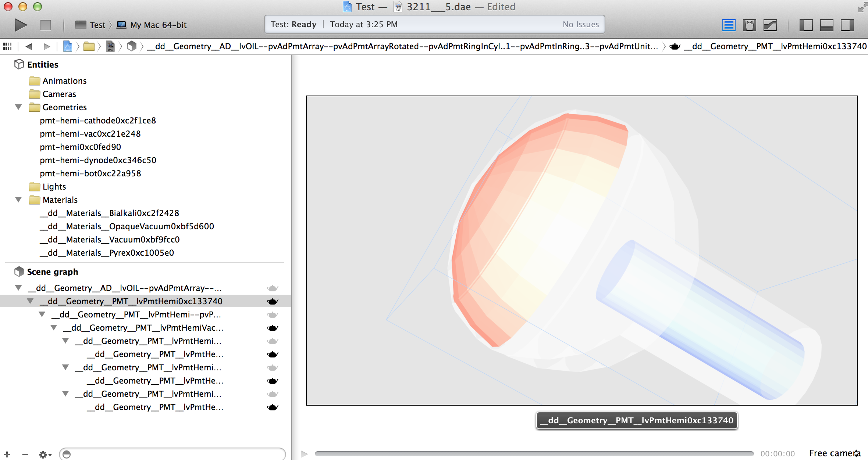Select Vacuum0xbf9fcc0 material
The height and width of the screenshot is (460, 868).
pos(110,240)
